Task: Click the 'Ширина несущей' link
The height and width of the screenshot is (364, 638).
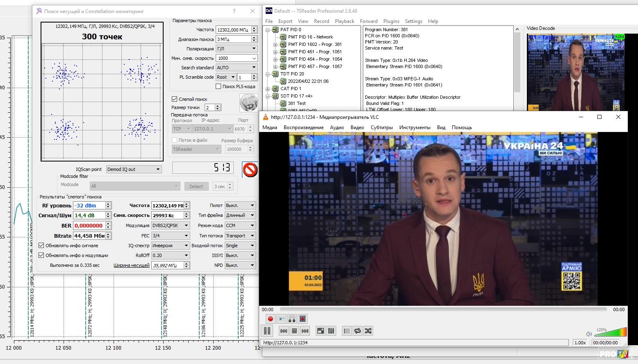Action: coord(131,265)
